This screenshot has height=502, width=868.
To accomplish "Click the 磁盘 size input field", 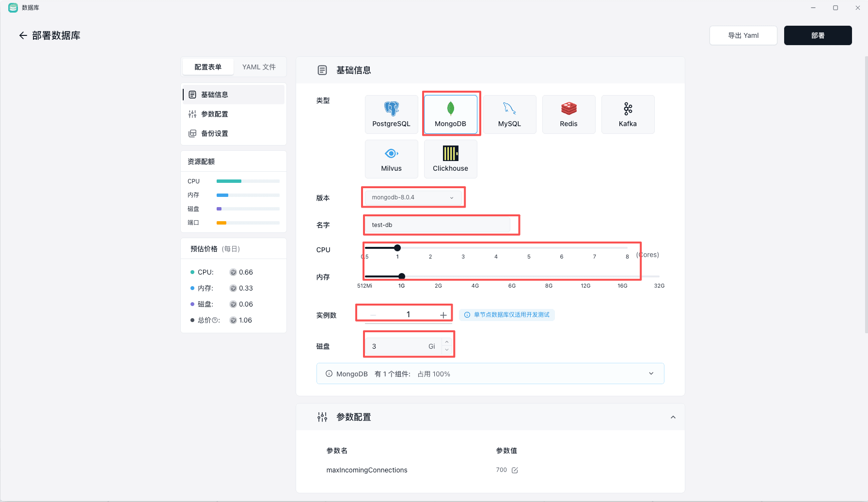I will point(404,346).
